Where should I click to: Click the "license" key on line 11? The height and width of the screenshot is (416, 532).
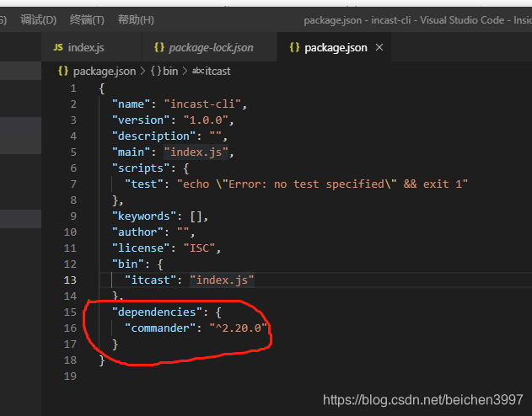(x=141, y=248)
